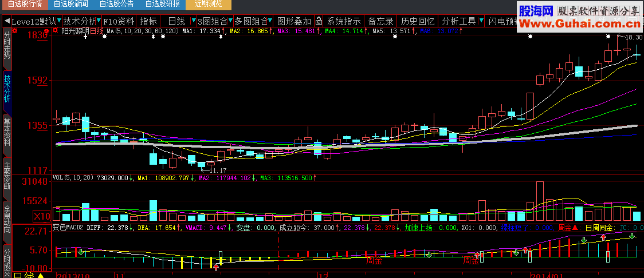
Task: Open the 备忘录 memo
Action: tap(381, 21)
